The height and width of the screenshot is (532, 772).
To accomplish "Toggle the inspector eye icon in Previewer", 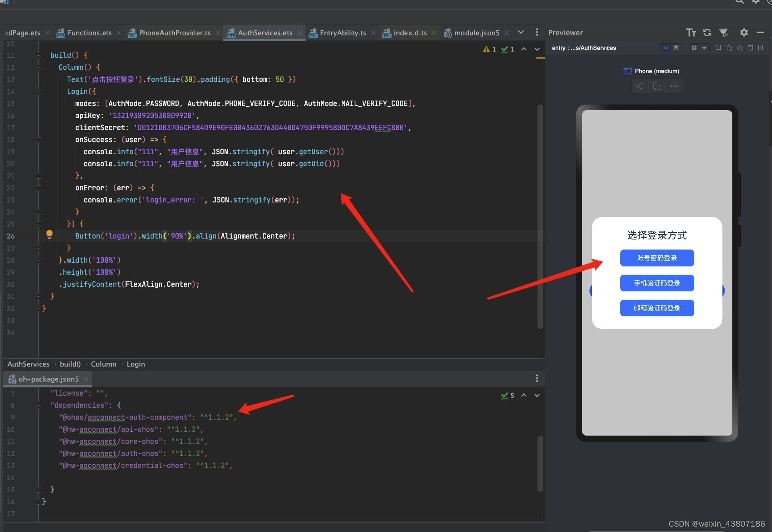I will click(x=666, y=48).
